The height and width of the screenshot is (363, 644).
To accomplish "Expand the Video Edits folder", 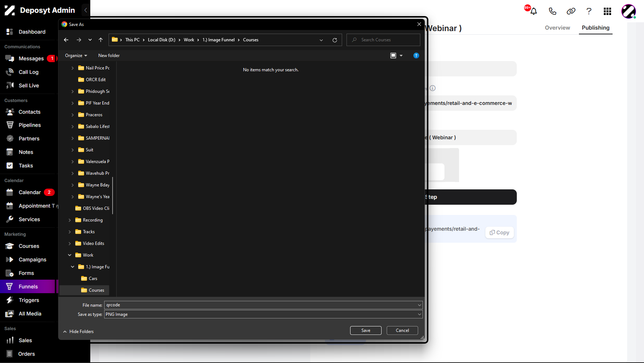I will (x=69, y=243).
